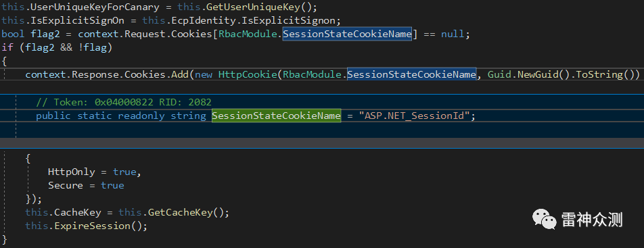Click the Token 0x04000822 comment line
This screenshot has width=644, height=248.
click(124, 102)
